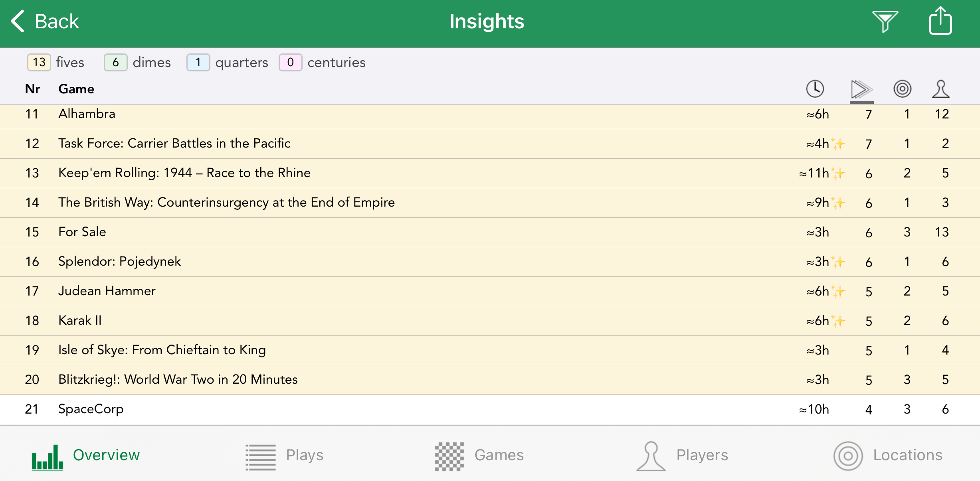Tap the Back chevron arrow
This screenshot has width=980, height=481.
pos(18,22)
